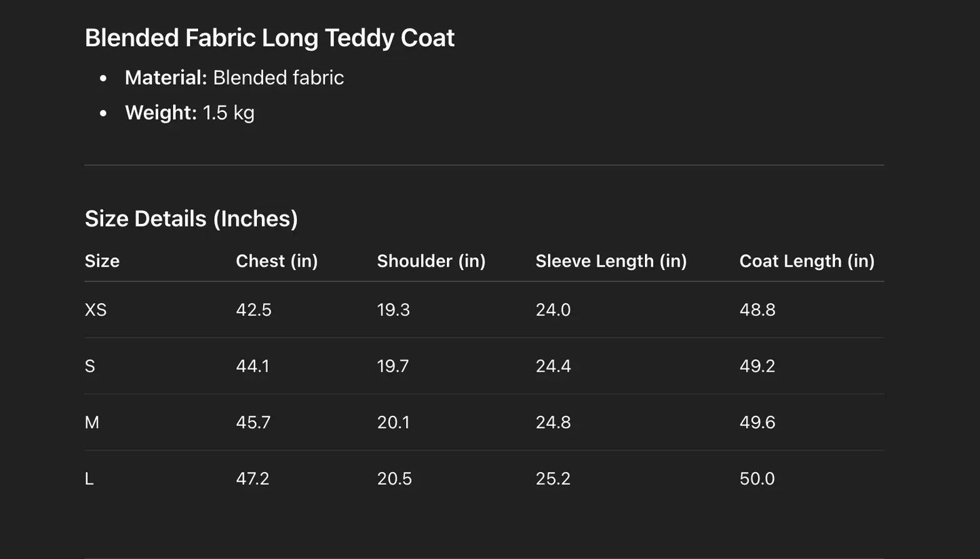Click the Blended Fabric Long Teddy Coat heading

(x=269, y=38)
